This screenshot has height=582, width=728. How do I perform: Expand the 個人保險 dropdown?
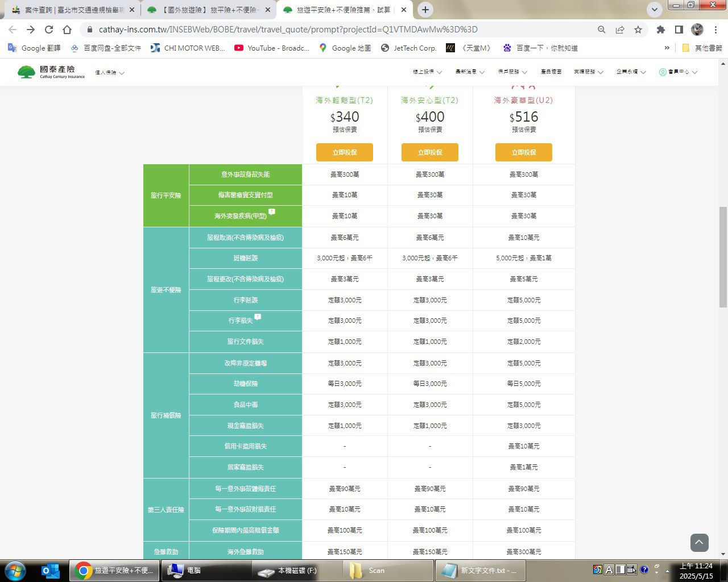(x=109, y=73)
